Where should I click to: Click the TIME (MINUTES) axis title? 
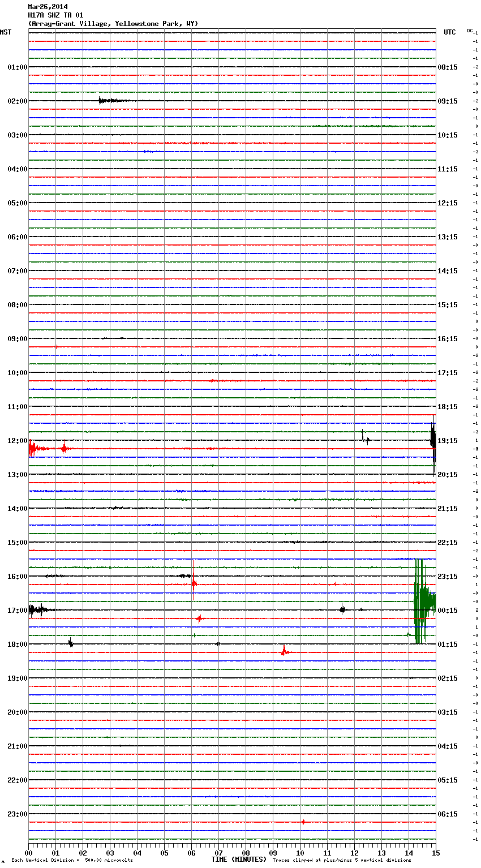click(239, 860)
